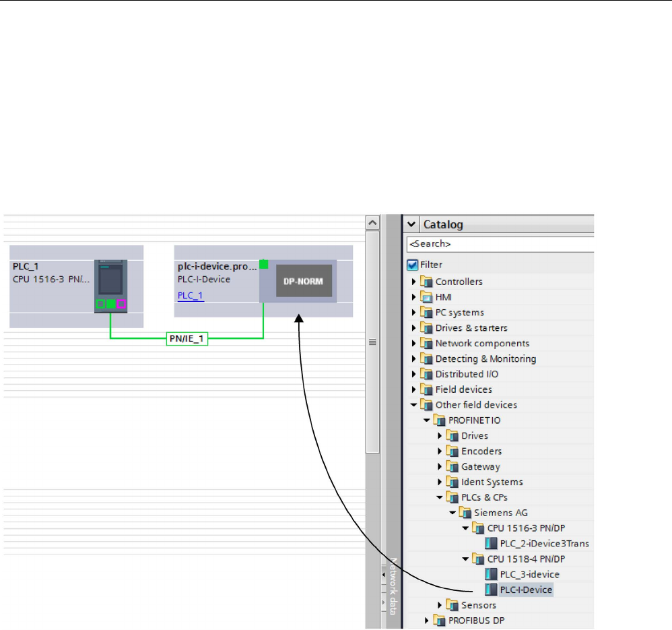672x630 pixels.
Task: Select the PLC_1 station name text
Action: pyautogui.click(x=26, y=266)
